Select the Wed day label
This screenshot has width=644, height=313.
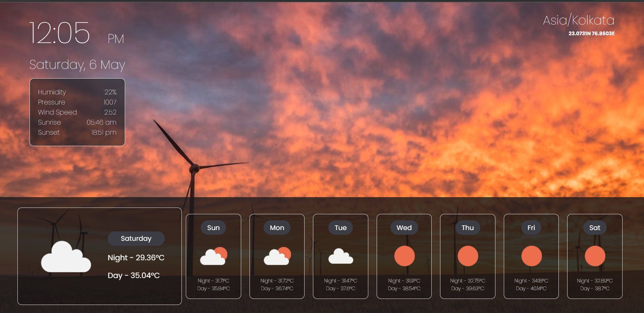point(404,228)
